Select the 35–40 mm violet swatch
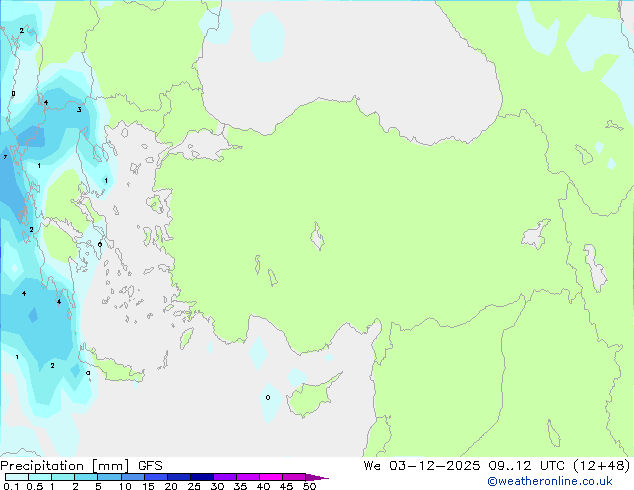This screenshot has height=490, width=634. click(247, 477)
